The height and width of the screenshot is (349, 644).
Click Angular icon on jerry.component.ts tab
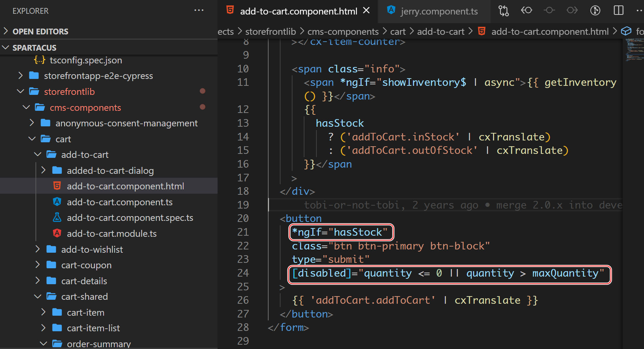tap(391, 10)
